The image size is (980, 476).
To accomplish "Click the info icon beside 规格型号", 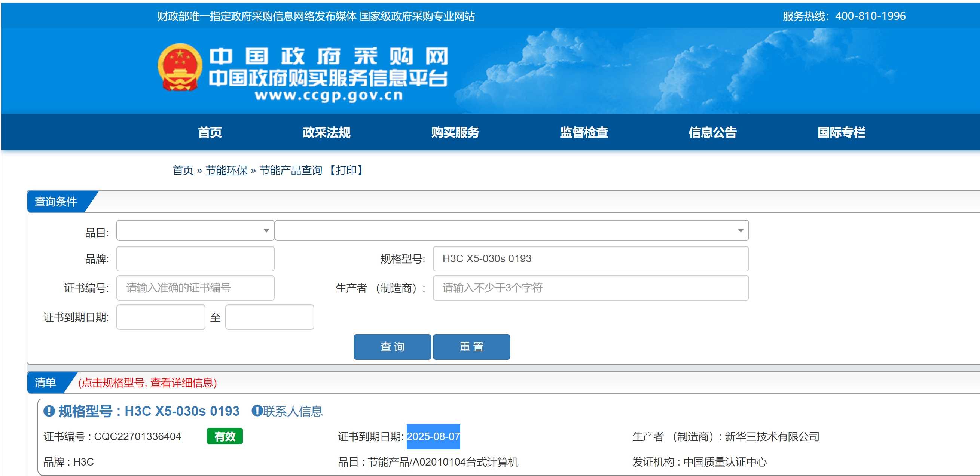I will coord(49,411).
